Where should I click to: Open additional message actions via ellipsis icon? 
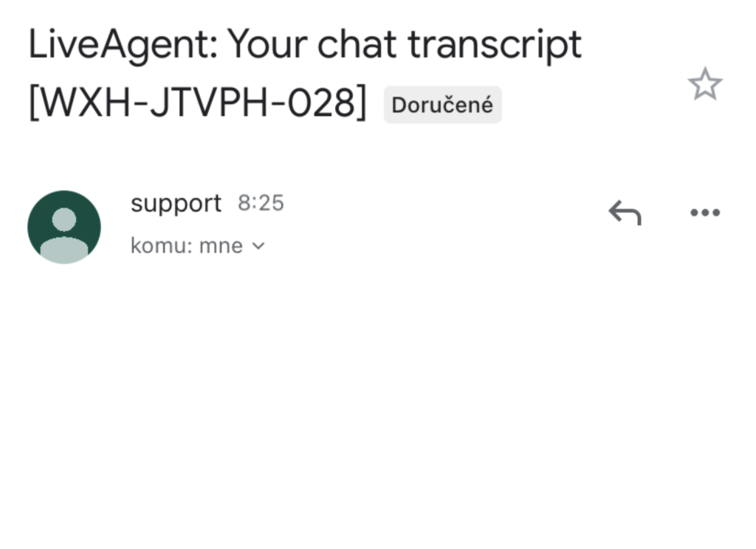pyautogui.click(x=704, y=212)
